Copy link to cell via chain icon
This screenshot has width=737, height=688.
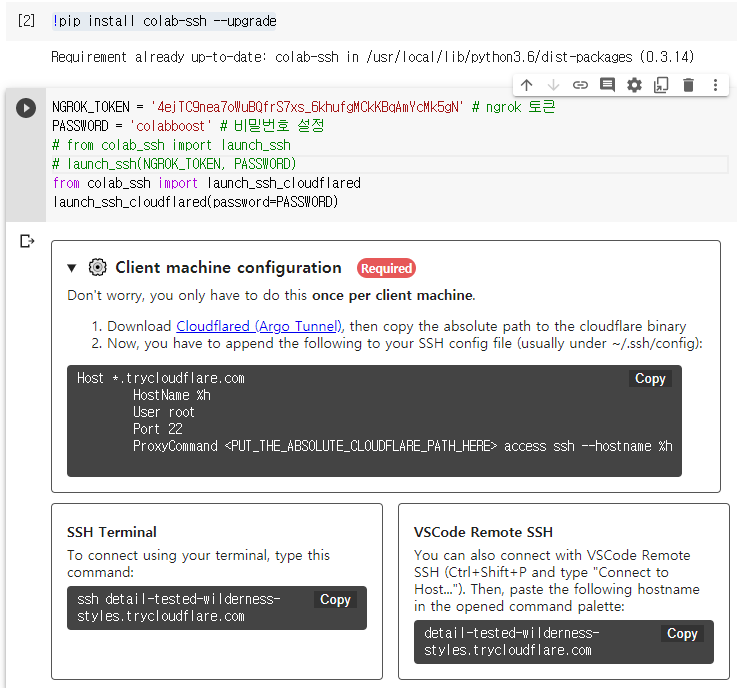coord(580,86)
